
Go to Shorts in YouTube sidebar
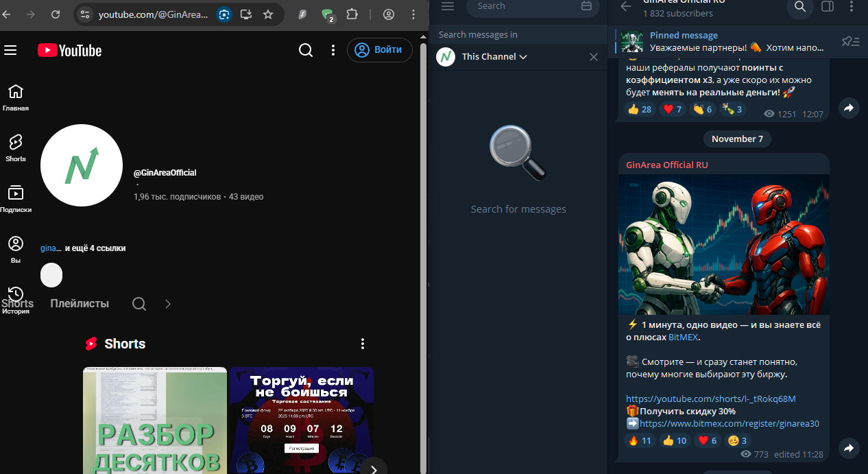pyautogui.click(x=15, y=147)
